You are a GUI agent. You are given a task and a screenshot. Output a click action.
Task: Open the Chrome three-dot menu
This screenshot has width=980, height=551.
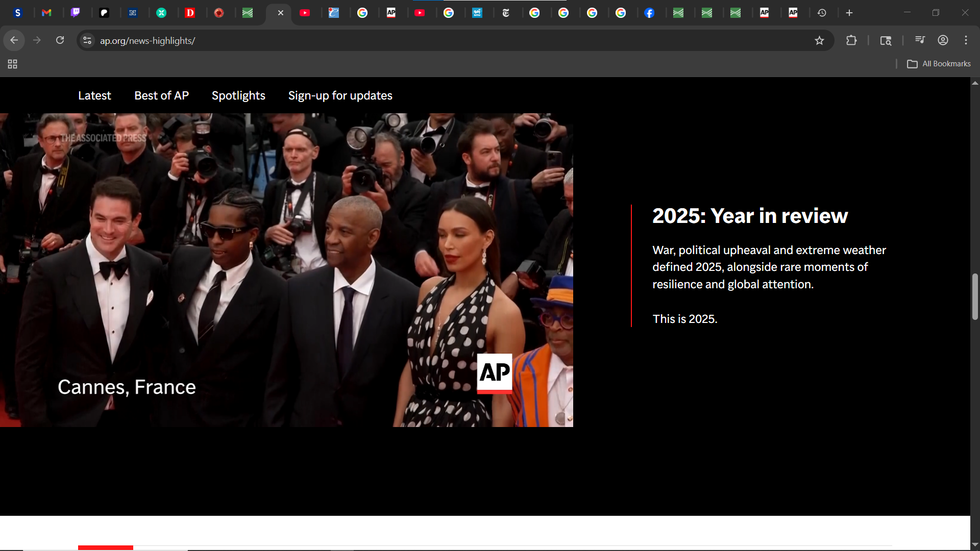(966, 40)
